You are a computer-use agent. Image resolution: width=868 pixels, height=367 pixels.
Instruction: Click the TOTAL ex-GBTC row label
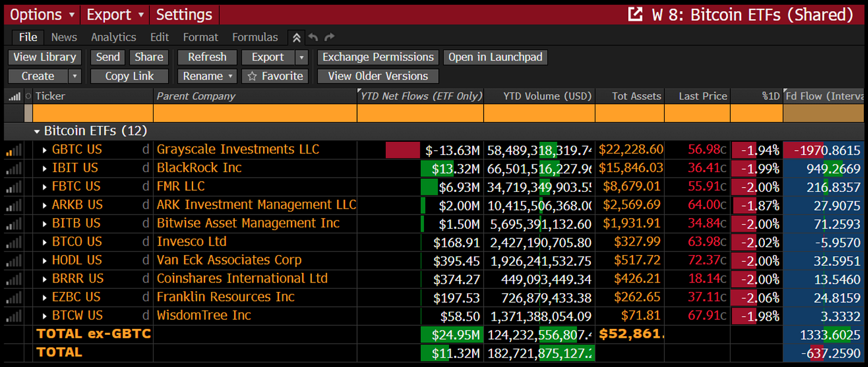(x=94, y=334)
